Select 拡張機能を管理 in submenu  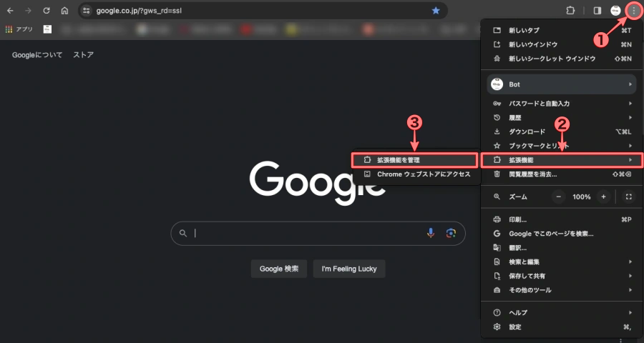tap(415, 160)
